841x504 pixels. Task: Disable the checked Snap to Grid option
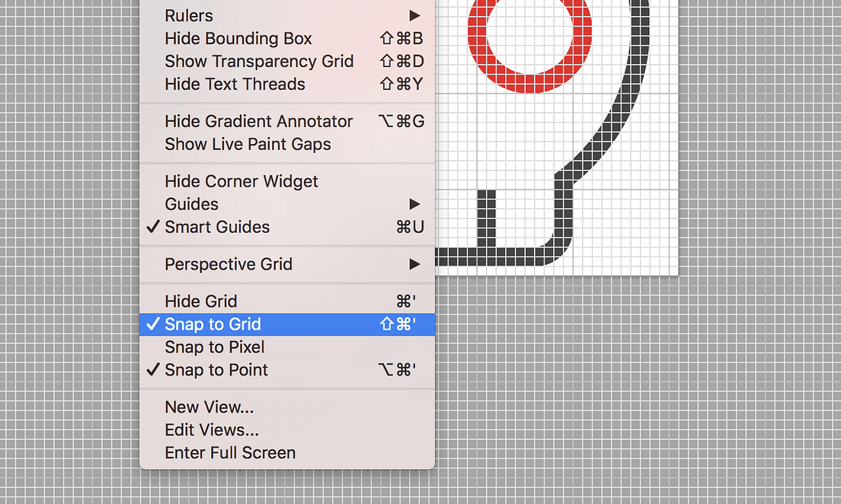(287, 324)
